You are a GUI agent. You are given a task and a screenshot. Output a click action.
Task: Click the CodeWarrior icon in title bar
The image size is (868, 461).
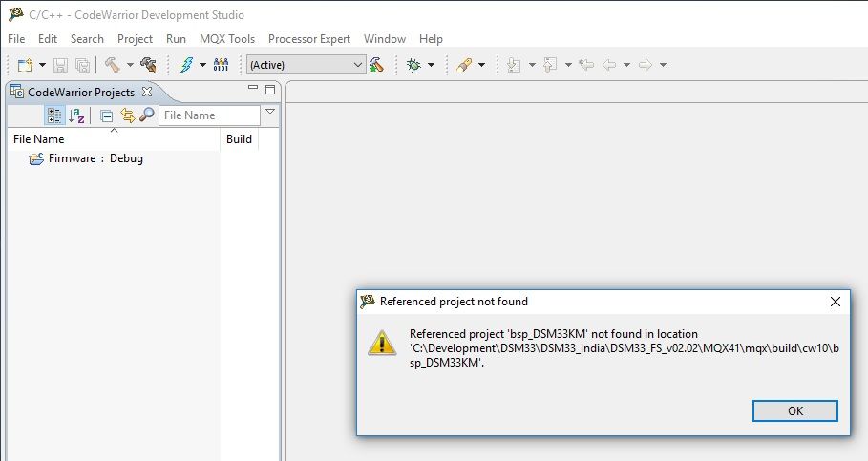point(16,14)
